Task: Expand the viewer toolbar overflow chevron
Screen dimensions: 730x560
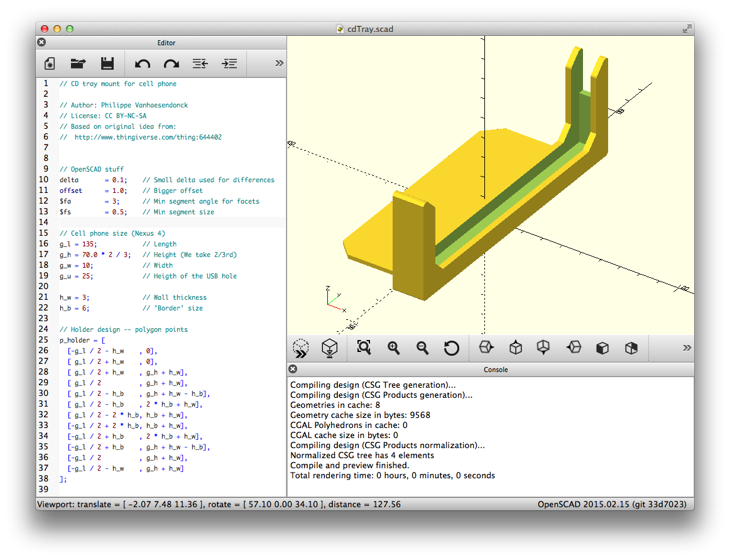Action: pos(687,348)
